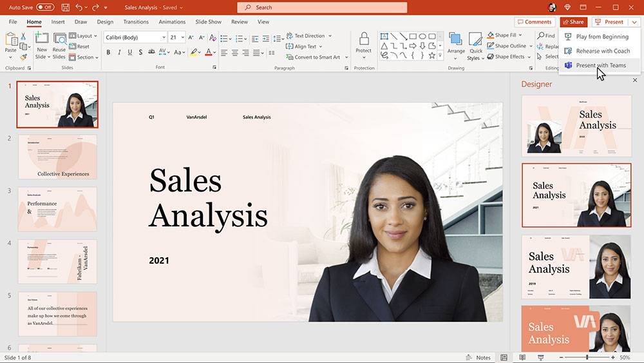The image size is (644, 363).
Task: Click the Format Painter icon
Action: coord(23,57)
